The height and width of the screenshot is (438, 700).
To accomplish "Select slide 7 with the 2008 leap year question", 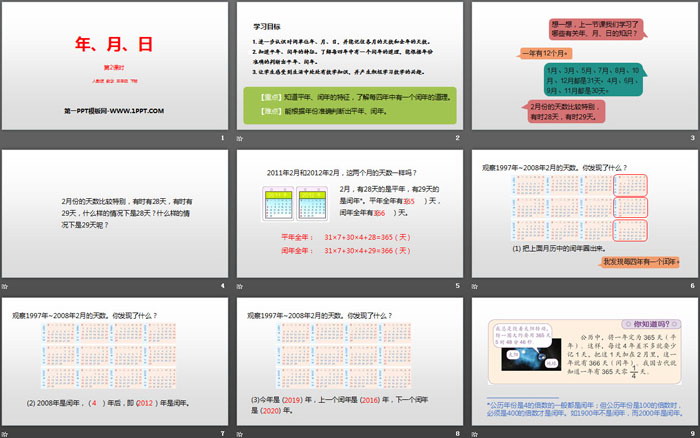I will [115, 362].
